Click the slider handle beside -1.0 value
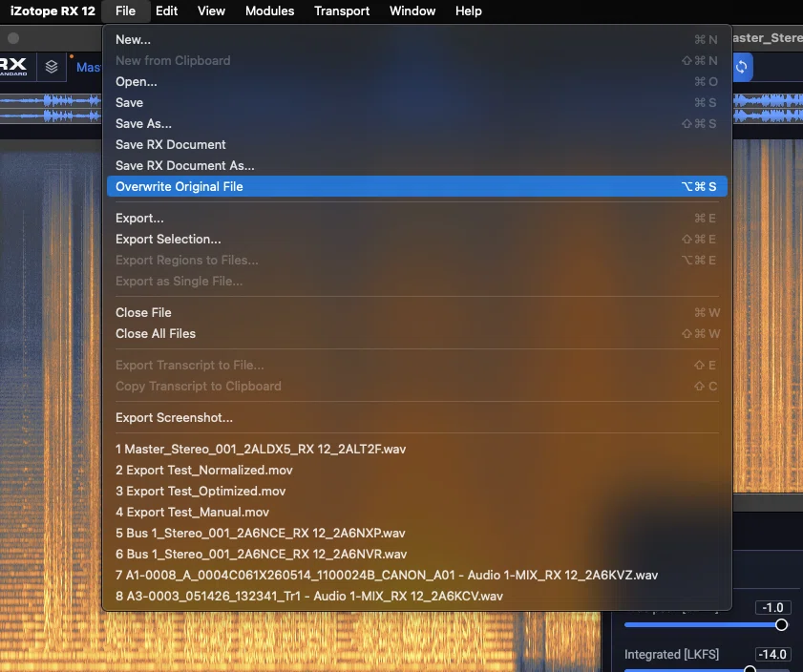Image resolution: width=803 pixels, height=672 pixels. [781, 625]
